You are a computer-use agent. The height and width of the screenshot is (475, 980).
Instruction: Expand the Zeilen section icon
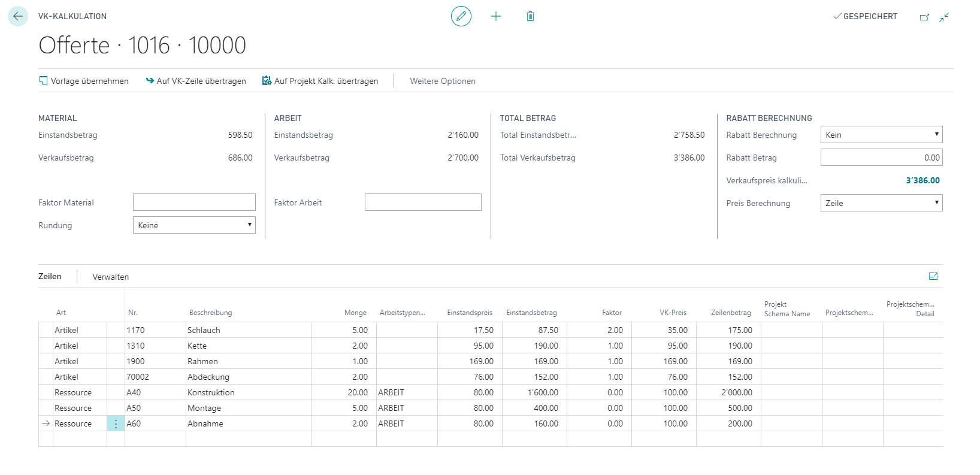(x=933, y=276)
